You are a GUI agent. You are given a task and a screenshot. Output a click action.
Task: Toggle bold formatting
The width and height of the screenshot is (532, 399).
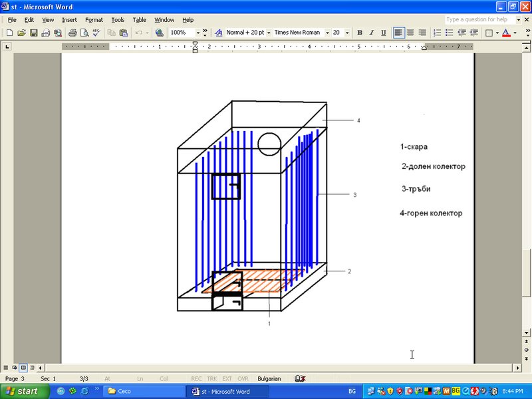[x=359, y=33]
